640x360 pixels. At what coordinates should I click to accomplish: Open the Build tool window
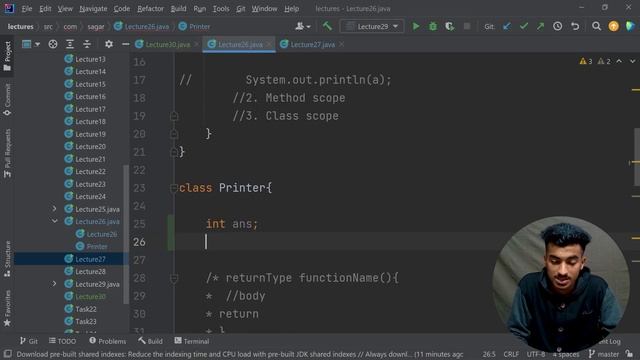[150, 341]
